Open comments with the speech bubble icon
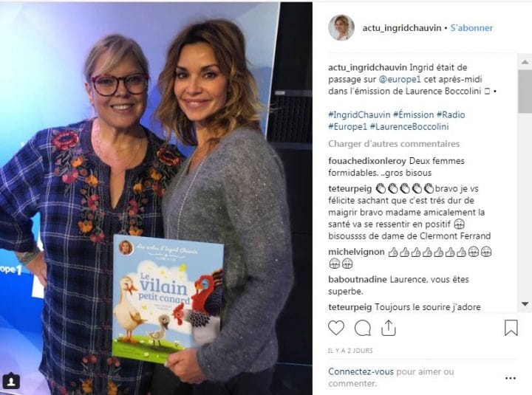532x395 pixels. pyautogui.click(x=362, y=328)
